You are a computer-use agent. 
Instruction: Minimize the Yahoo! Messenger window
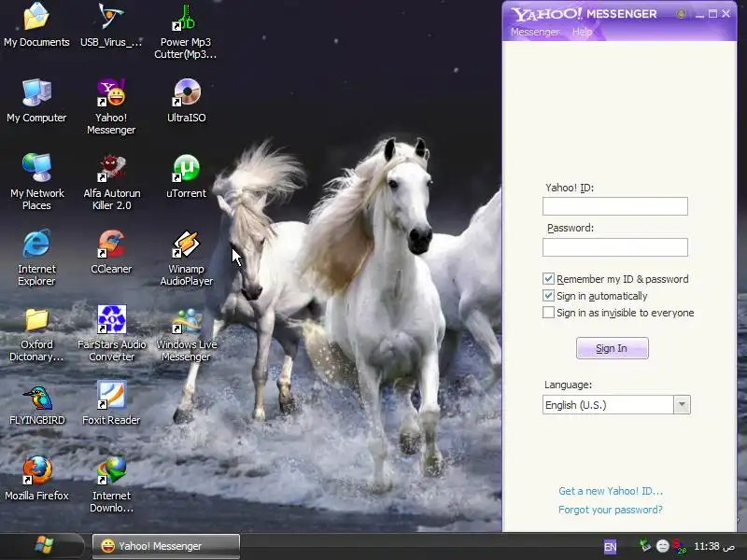click(699, 14)
